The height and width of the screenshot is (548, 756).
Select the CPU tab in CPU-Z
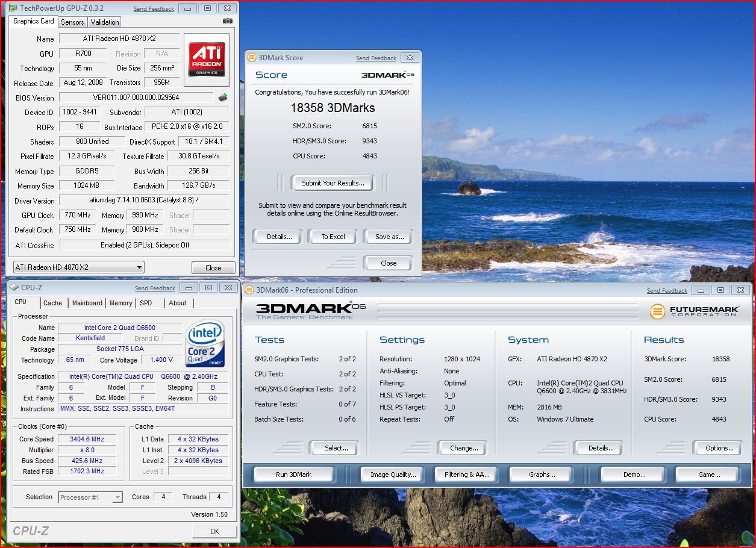point(20,302)
